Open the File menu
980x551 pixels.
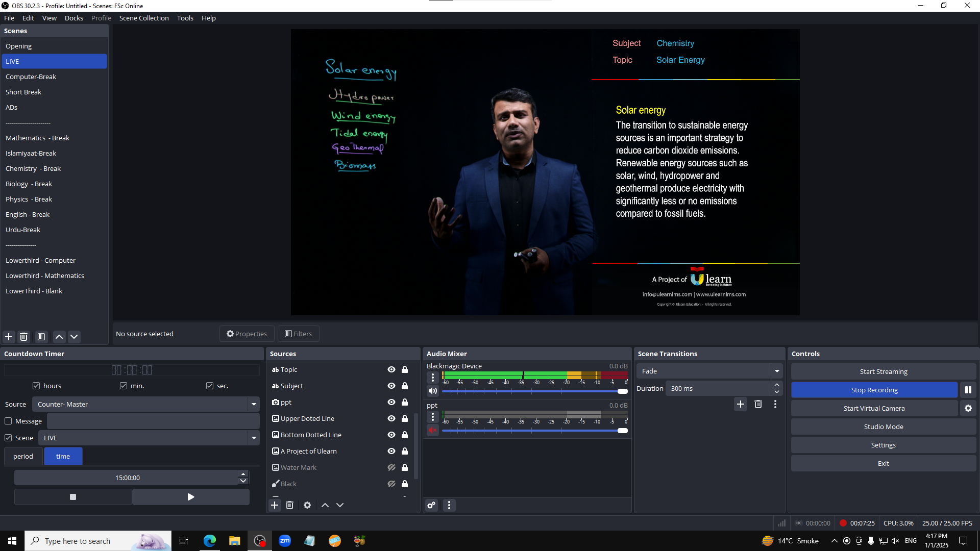coord(9,18)
